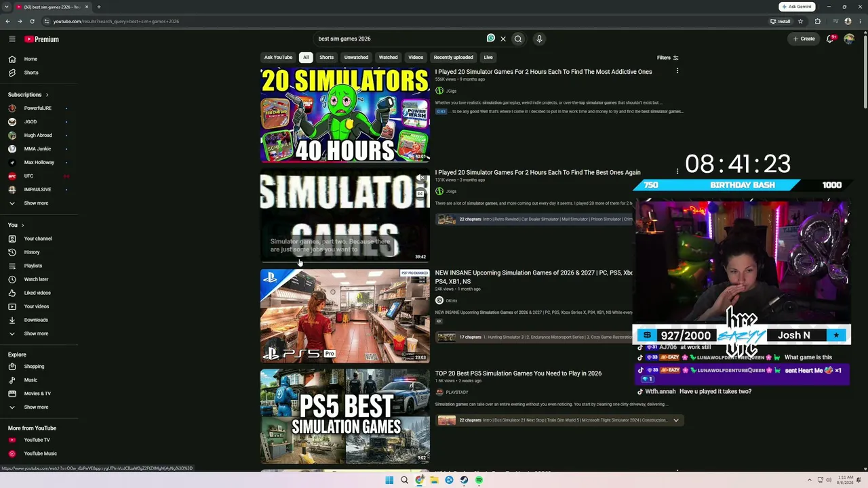Image resolution: width=868 pixels, height=488 pixels.
Task: Bookmark this page with the star icon
Action: point(801,21)
